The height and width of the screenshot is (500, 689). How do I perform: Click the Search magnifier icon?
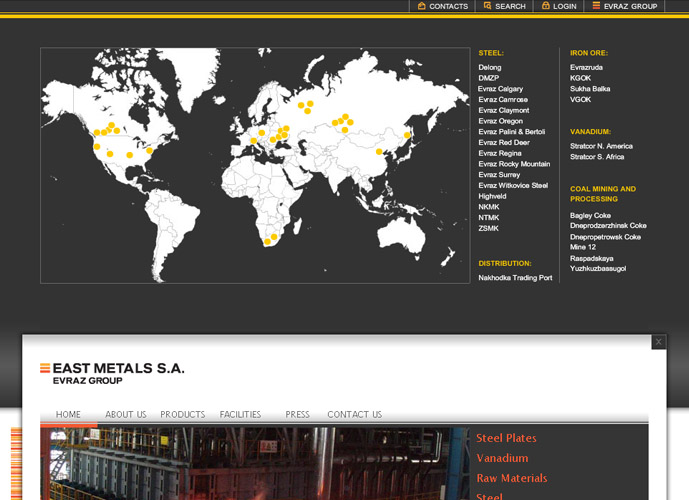(x=487, y=6)
